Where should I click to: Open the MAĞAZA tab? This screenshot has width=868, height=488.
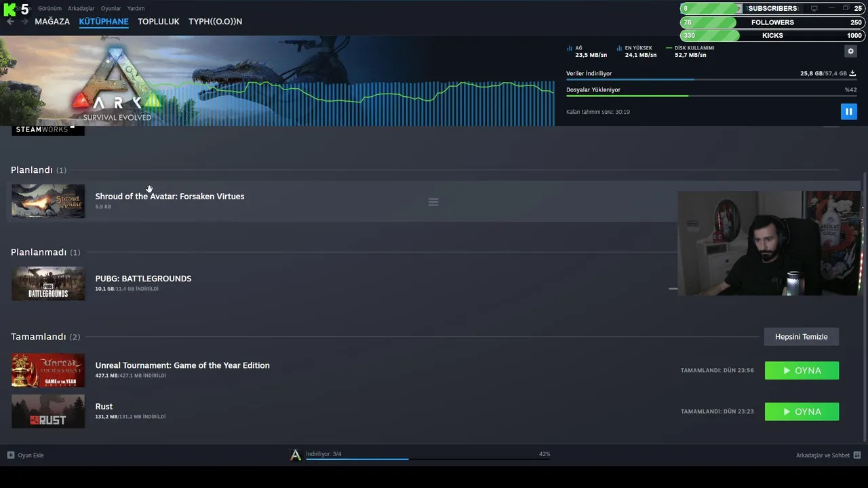click(x=52, y=22)
